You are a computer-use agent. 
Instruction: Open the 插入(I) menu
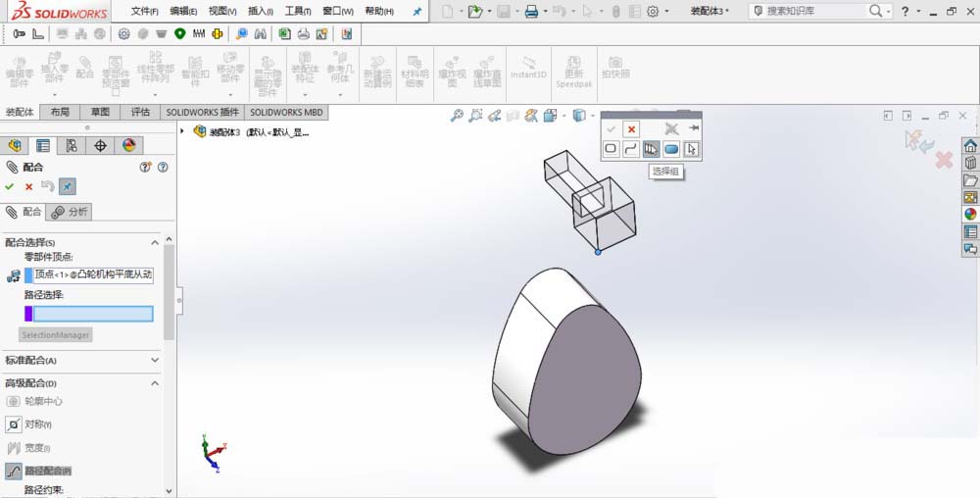[x=260, y=11]
